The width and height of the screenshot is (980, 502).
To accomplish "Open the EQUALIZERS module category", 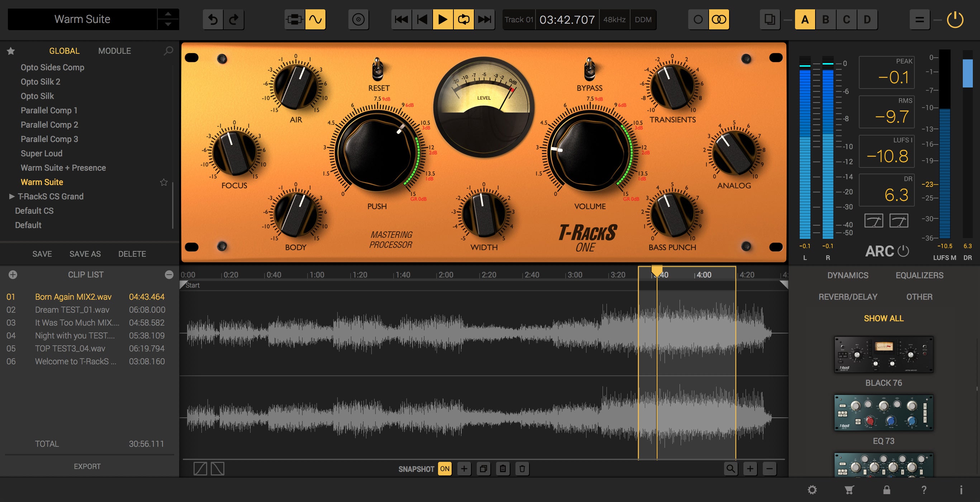I will (919, 275).
